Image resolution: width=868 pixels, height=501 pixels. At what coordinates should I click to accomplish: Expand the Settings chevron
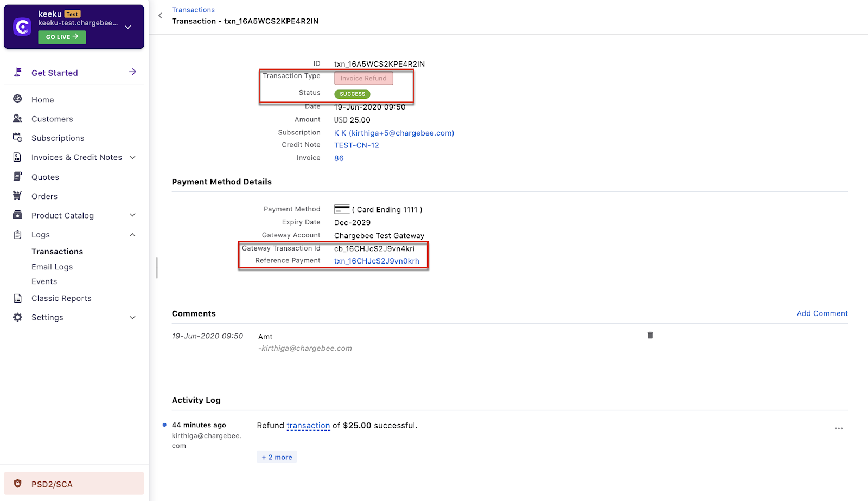coord(132,317)
